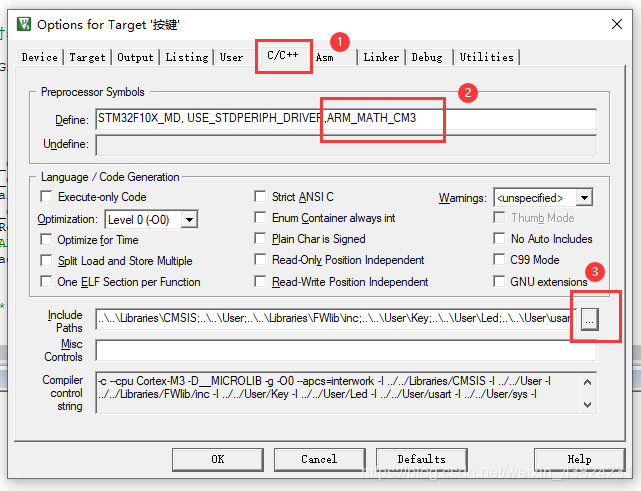Open the Target tab

click(x=87, y=57)
